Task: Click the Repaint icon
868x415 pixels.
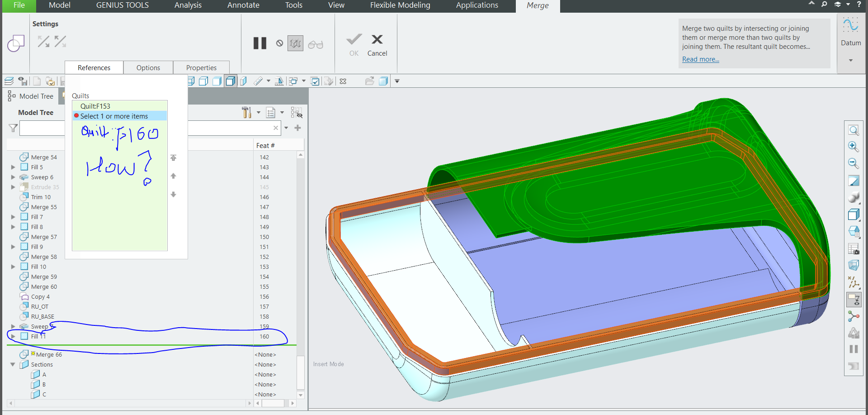Action: click(x=854, y=181)
